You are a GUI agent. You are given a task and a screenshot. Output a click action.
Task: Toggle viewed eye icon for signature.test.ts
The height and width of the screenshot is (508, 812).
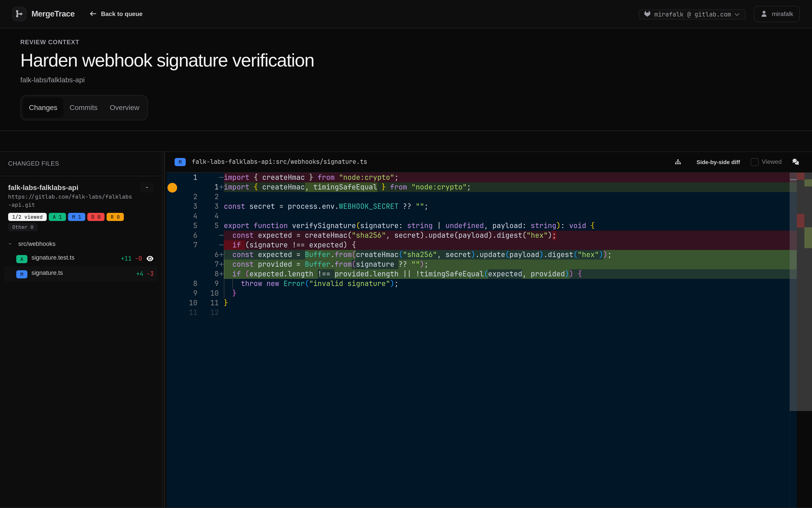click(x=150, y=258)
